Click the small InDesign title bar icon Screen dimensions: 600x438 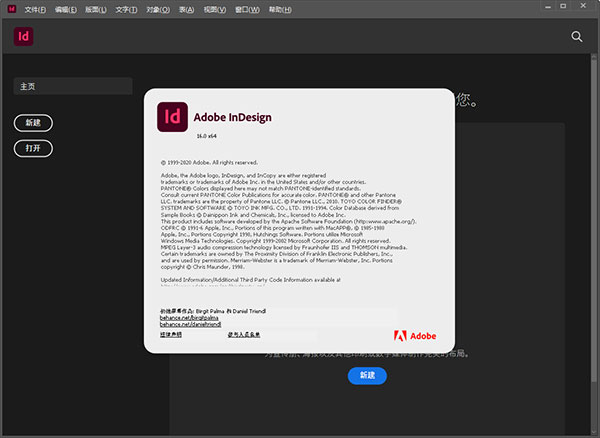point(10,8)
